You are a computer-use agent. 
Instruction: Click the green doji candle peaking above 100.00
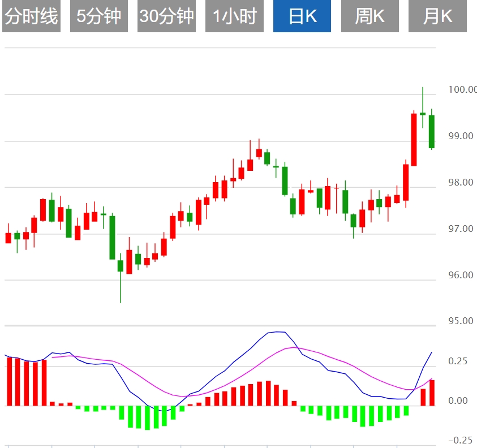(423, 114)
